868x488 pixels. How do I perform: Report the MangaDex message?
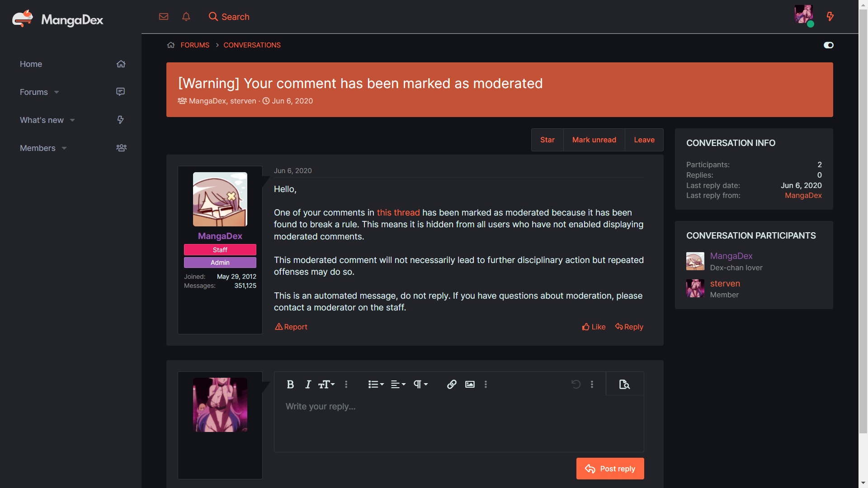291,327
